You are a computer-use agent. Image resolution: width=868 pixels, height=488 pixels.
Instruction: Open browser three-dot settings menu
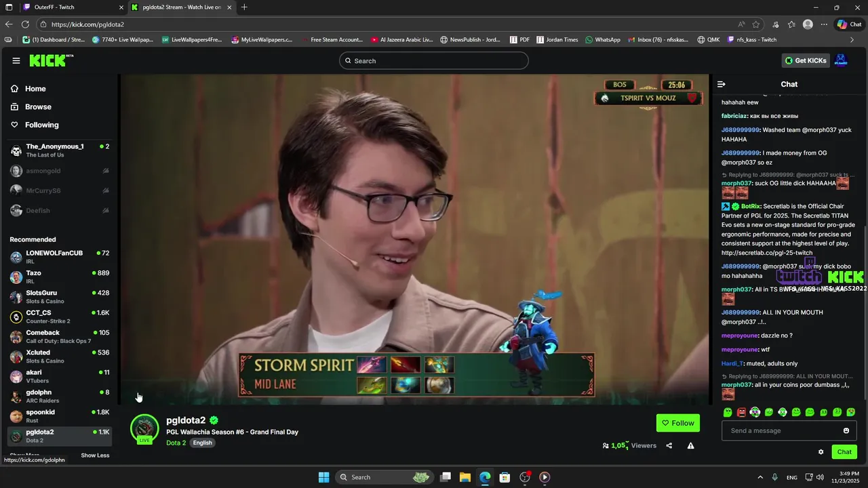click(x=824, y=24)
